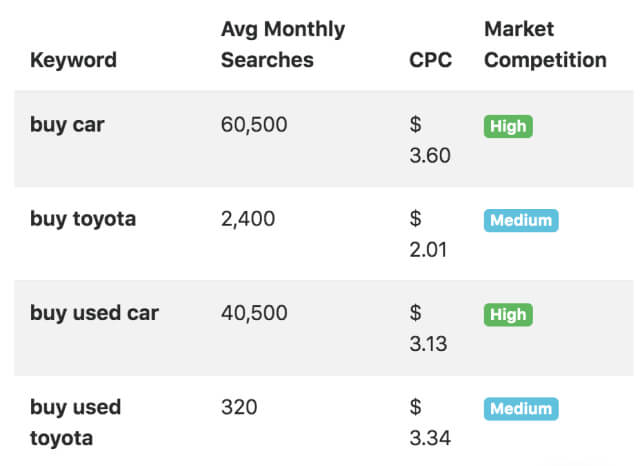Select the 'buy car' keyword

(67, 125)
